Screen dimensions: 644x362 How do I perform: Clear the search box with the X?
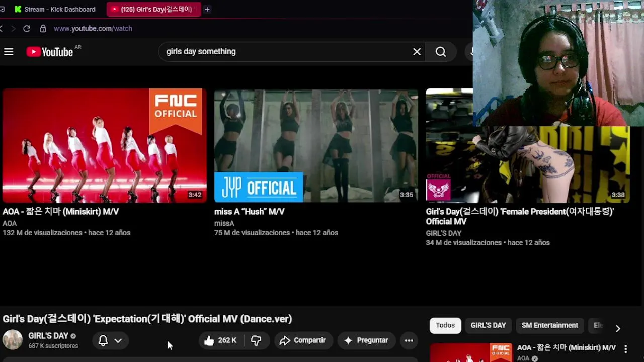[x=417, y=52]
